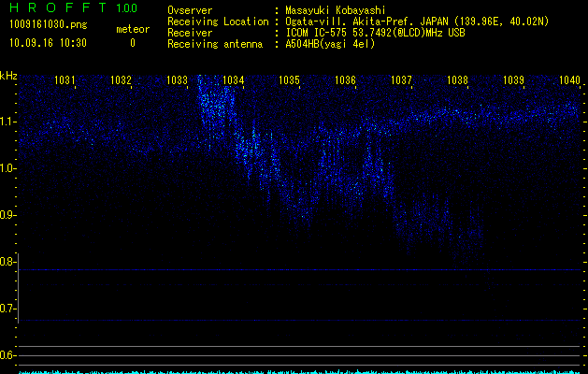Click the 1036 time marker
The height and width of the screenshot is (374, 588).
click(345, 79)
